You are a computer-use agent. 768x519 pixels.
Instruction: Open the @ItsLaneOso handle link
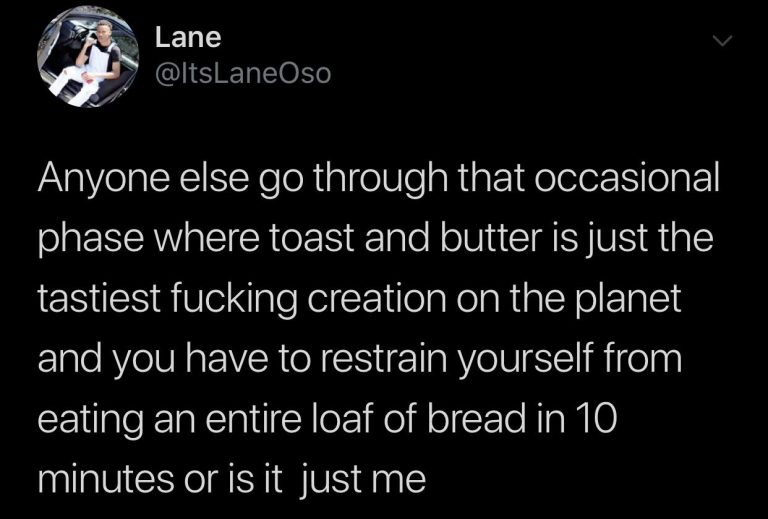click(x=242, y=73)
